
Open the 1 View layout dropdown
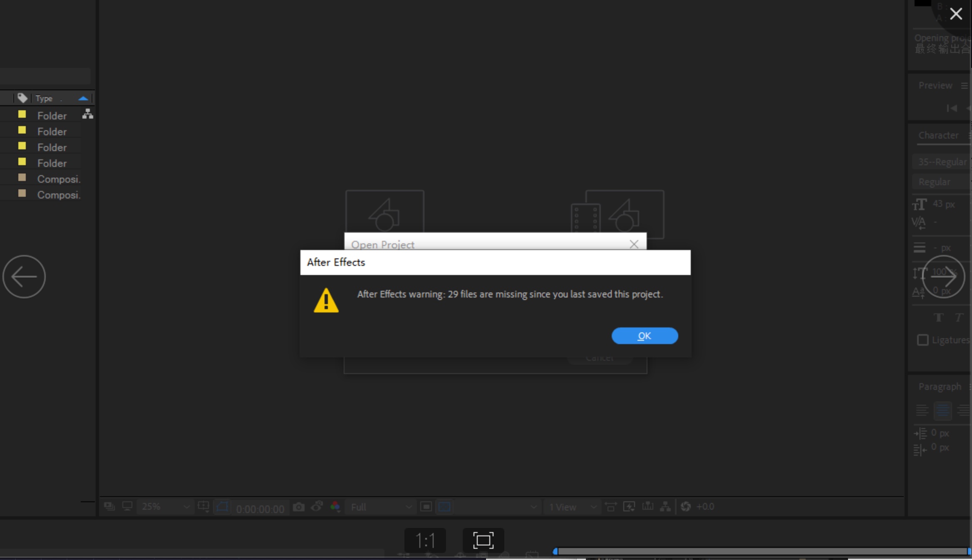(x=572, y=507)
